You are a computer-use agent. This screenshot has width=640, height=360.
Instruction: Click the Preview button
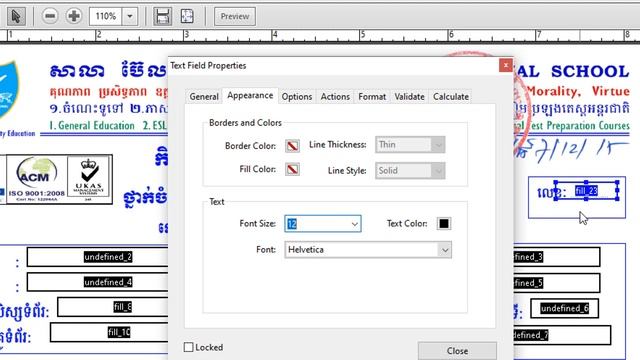click(235, 16)
